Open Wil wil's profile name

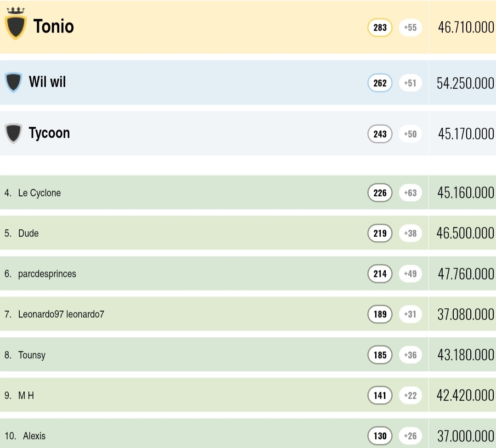(x=47, y=82)
